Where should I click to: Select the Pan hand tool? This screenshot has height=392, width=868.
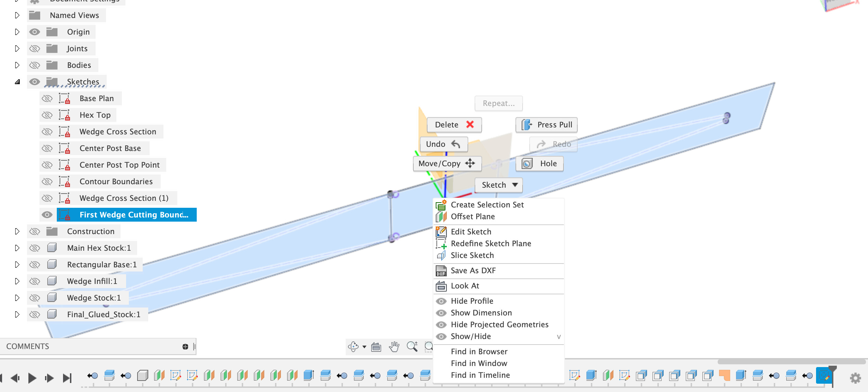pos(394,347)
